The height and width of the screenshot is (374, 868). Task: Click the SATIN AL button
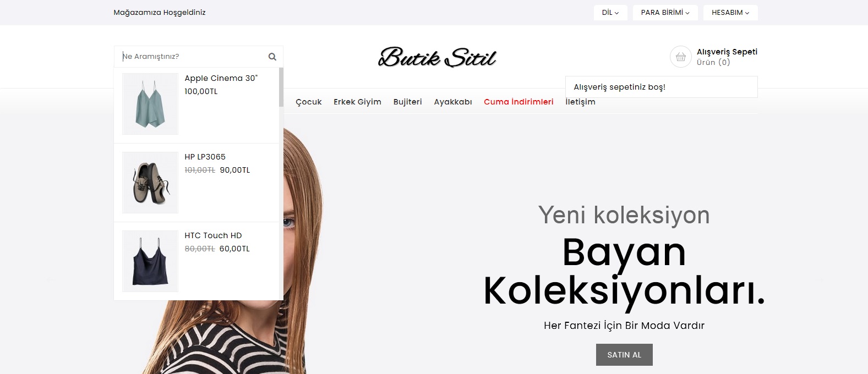point(624,355)
